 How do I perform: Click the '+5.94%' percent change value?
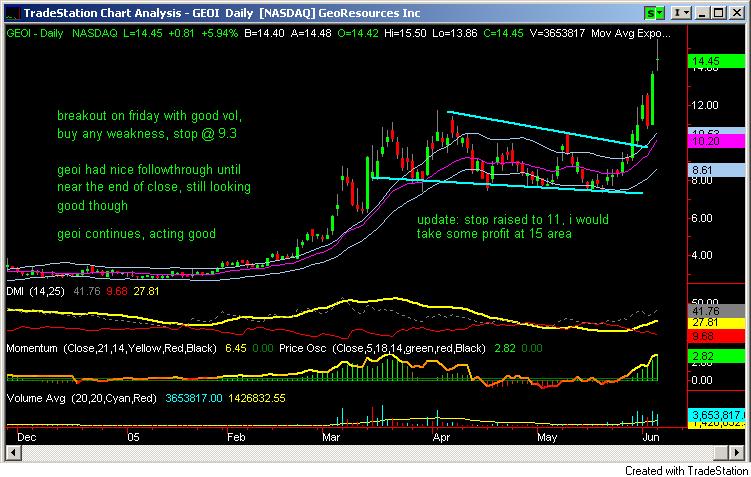tap(219, 34)
